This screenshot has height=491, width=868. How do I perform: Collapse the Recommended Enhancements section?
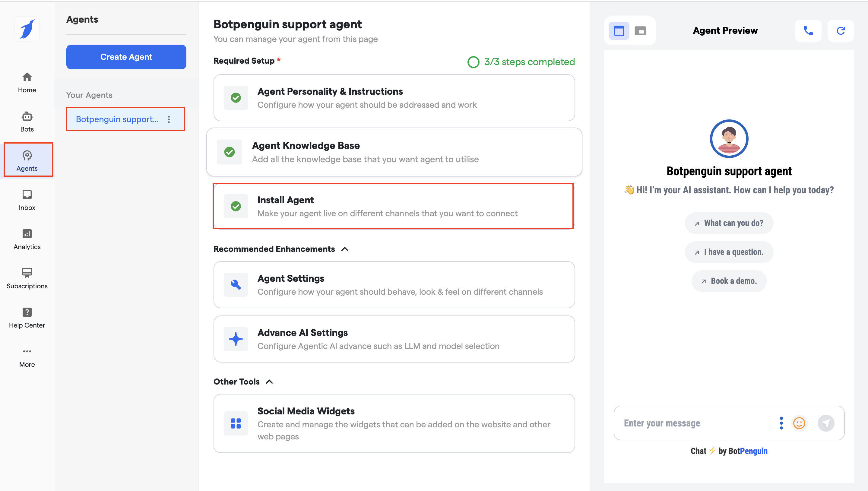pos(345,249)
